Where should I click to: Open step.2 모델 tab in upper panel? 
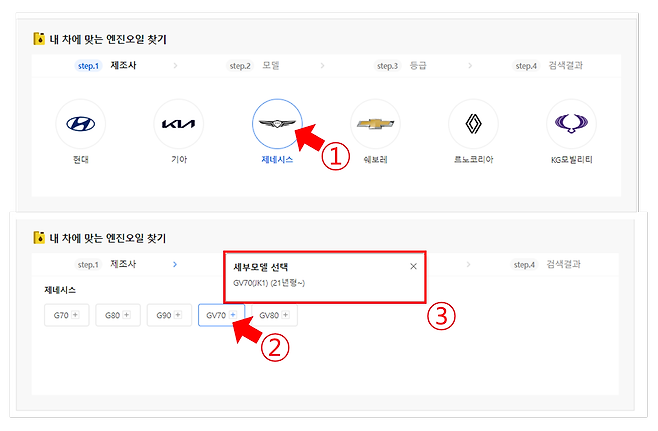254,65
